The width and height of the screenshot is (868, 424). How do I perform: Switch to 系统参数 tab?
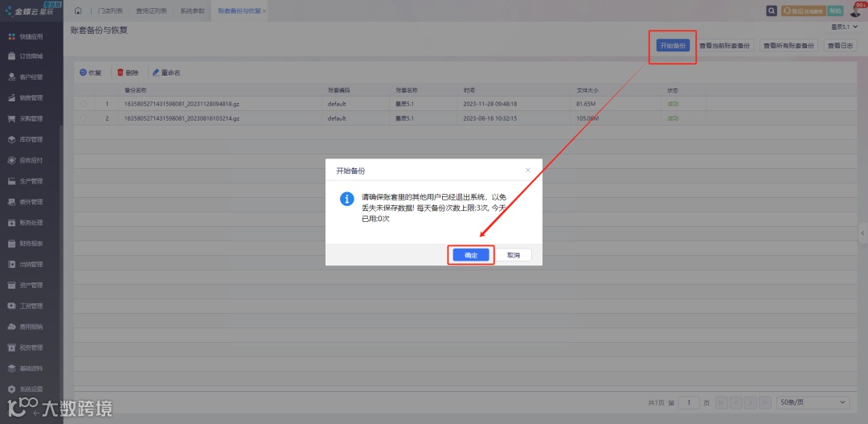(x=192, y=11)
